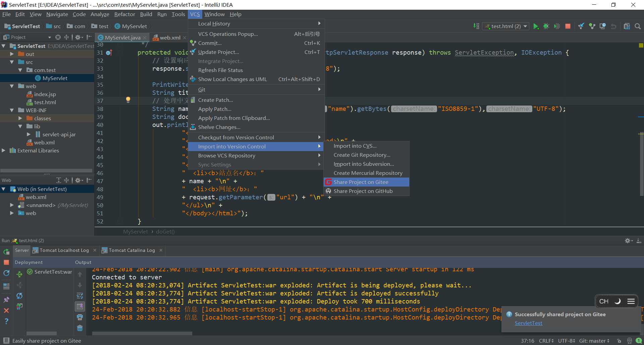Open the test.html (2) run configuration dropdown

point(506,26)
